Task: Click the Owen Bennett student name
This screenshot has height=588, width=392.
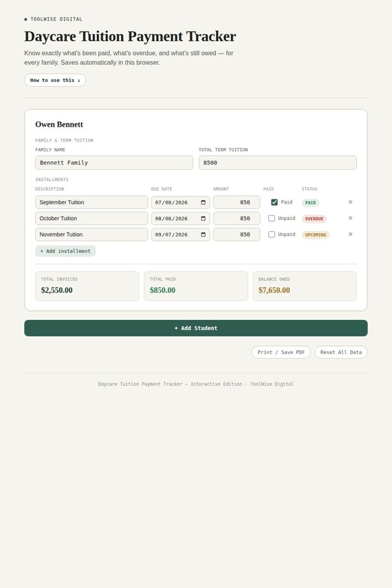Action: pyautogui.click(x=59, y=124)
